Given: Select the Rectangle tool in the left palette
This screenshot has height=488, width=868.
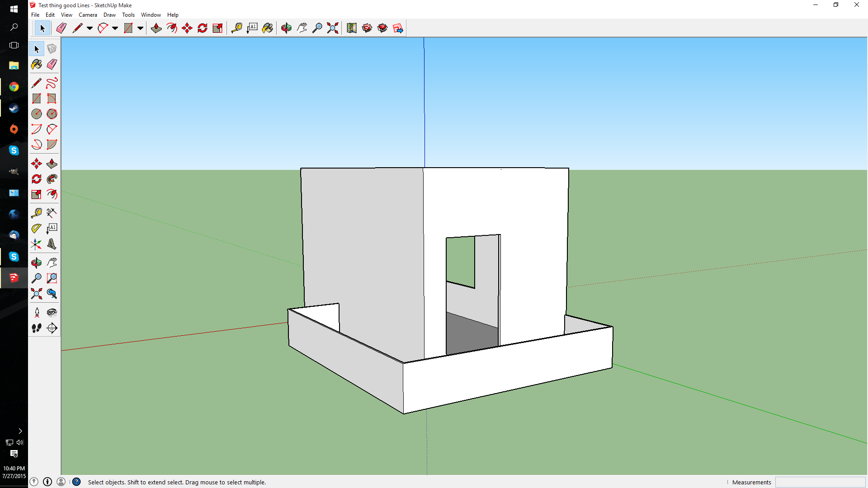Looking at the screenshot, I should click(37, 99).
